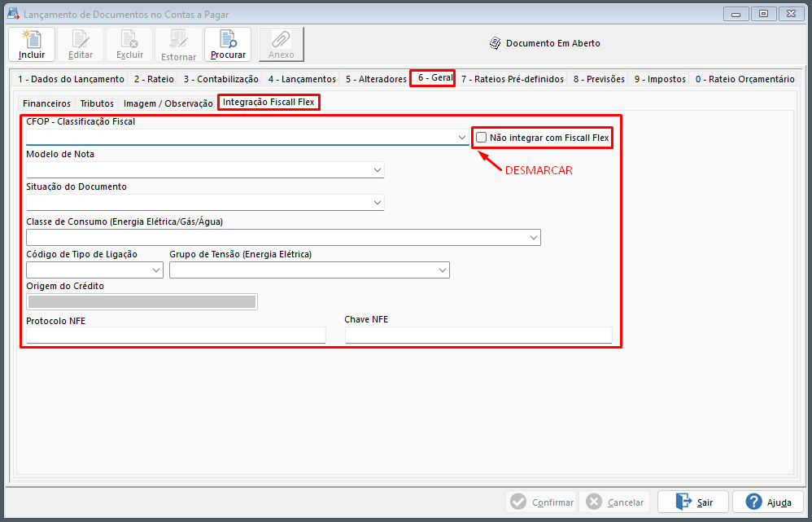Select the 4 - Lançamentos tab
This screenshot has height=522, width=812.
point(302,79)
